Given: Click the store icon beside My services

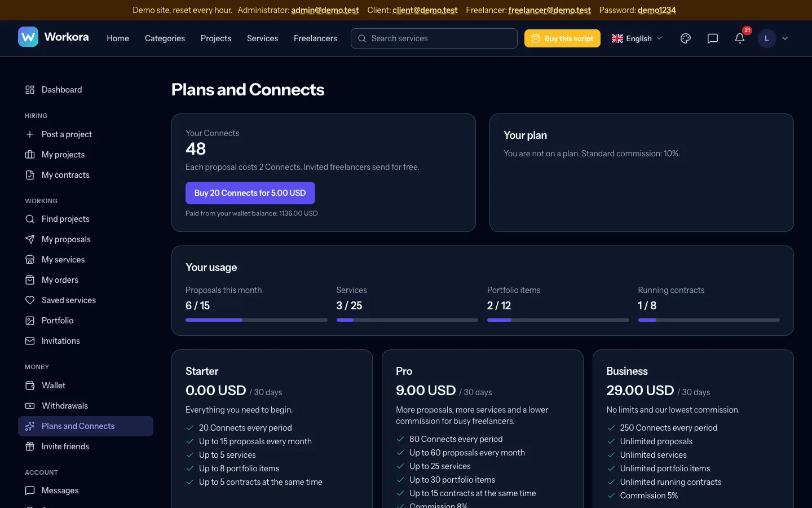Looking at the screenshot, I should [30, 260].
